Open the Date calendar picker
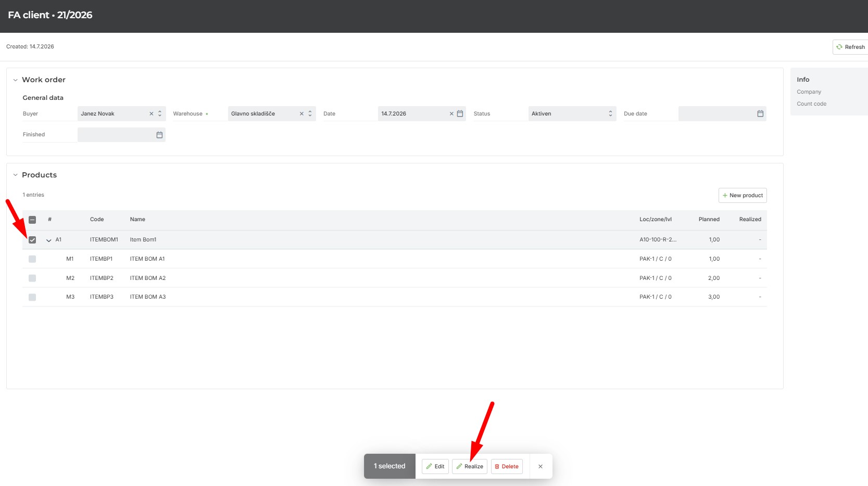The width and height of the screenshot is (868, 486). (x=460, y=113)
